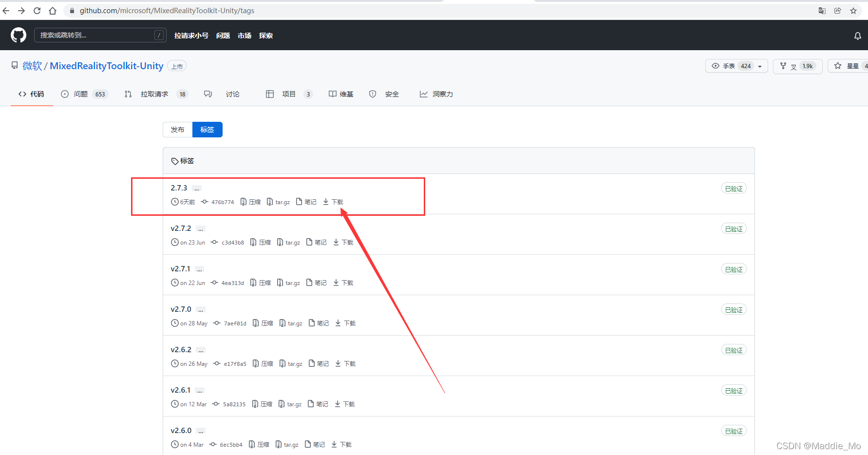This screenshot has width=868, height=455.
Task: Bookmark page with star icon in the address bar
Action: (x=853, y=11)
